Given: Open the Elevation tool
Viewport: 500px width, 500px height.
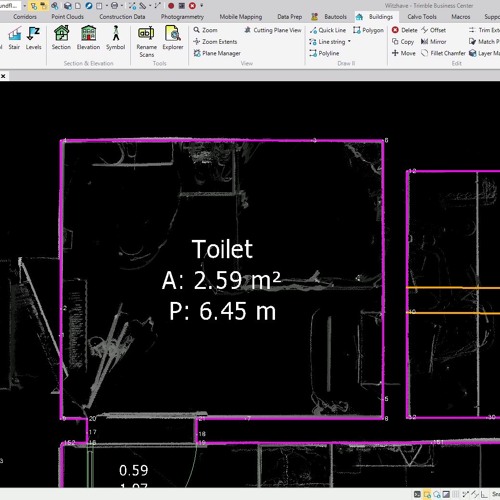Looking at the screenshot, I should (x=88, y=38).
